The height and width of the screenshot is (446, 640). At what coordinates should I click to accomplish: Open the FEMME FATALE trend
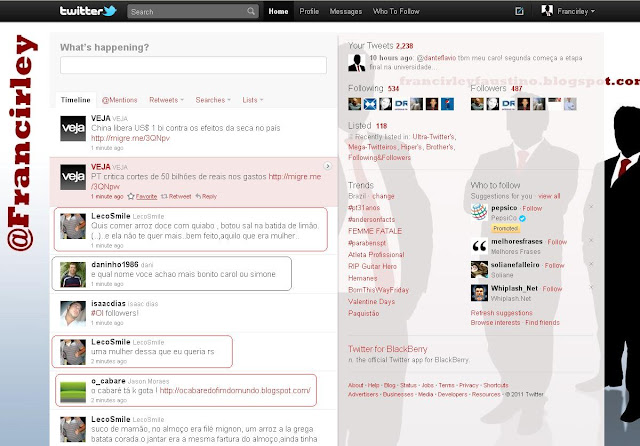375,231
